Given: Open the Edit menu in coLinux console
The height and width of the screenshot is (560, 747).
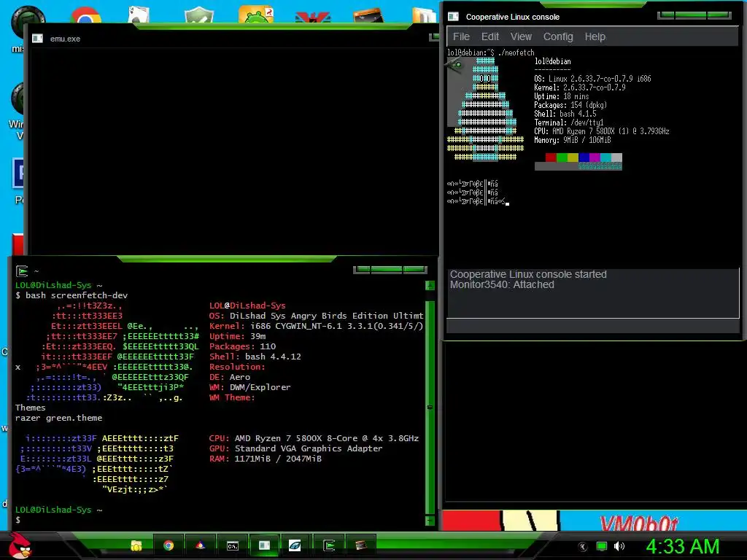Looking at the screenshot, I should pyautogui.click(x=489, y=36).
